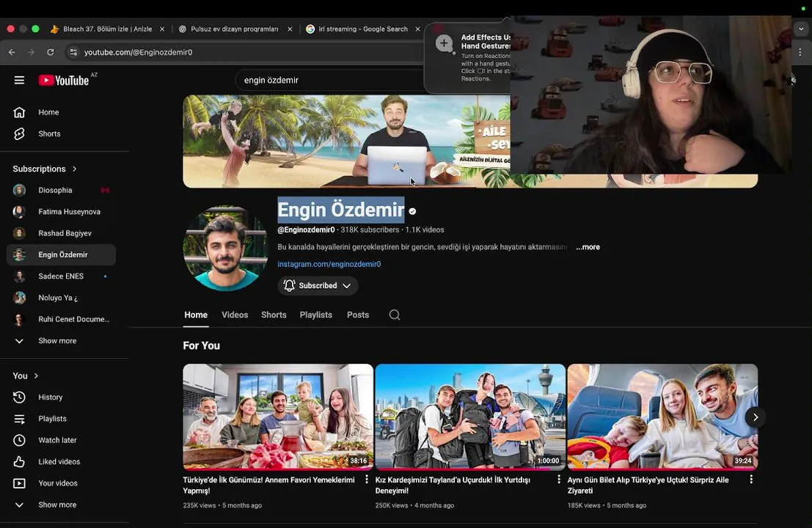Image resolution: width=812 pixels, height=528 pixels.
Task: Open the YouTube hamburger guide menu
Action: (x=19, y=80)
